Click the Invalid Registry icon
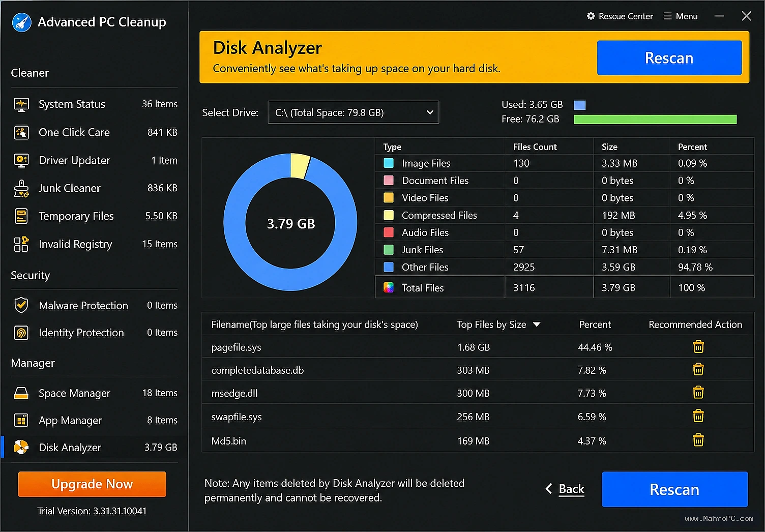Viewport: 765px width, 532px height. 21,244
